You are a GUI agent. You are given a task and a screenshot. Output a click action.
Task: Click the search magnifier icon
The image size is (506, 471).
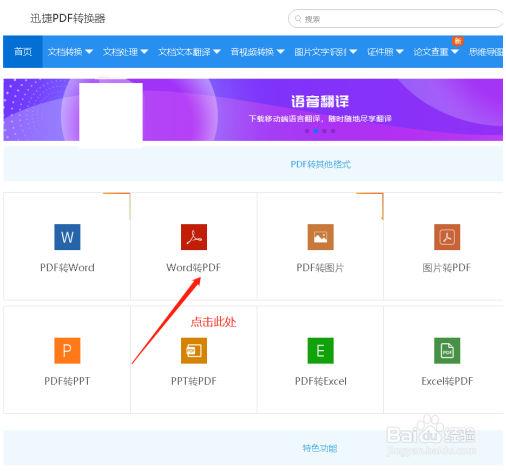[x=298, y=19]
